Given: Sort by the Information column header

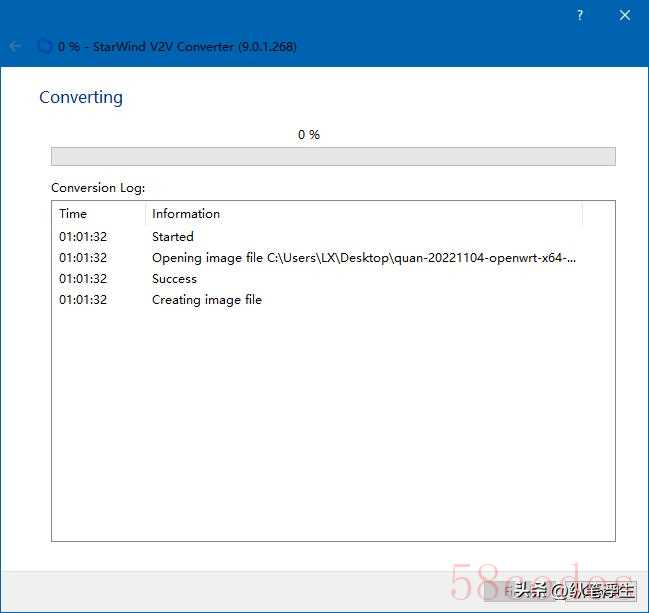Looking at the screenshot, I should pos(186,213).
